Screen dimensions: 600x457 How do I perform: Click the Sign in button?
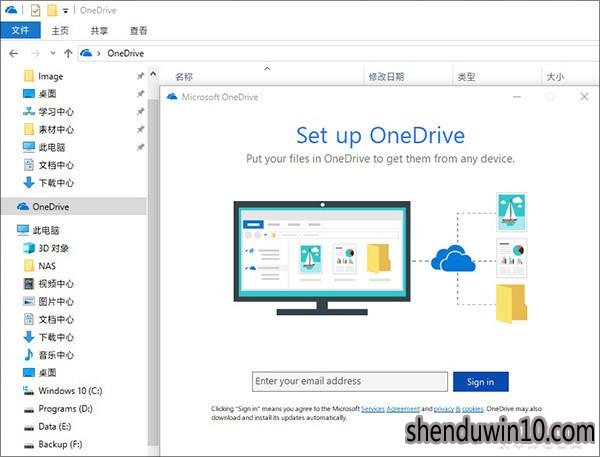[x=481, y=382]
